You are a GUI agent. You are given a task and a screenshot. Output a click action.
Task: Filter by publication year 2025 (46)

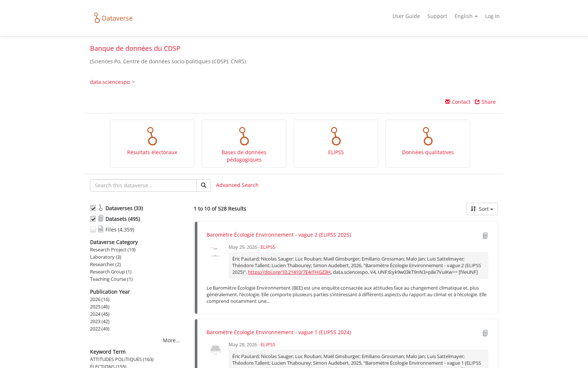point(100,307)
